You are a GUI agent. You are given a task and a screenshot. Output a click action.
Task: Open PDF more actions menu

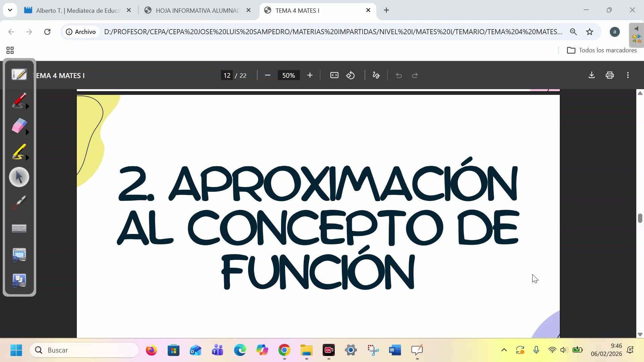click(x=628, y=75)
